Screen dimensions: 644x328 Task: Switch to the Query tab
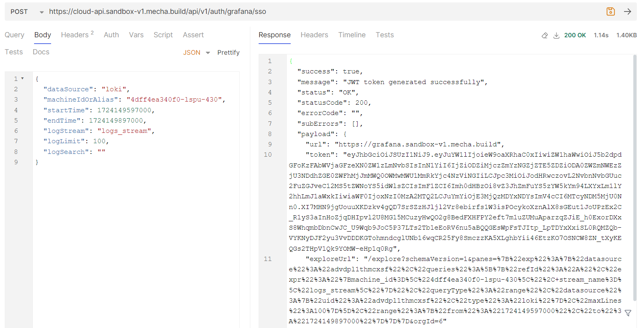15,35
